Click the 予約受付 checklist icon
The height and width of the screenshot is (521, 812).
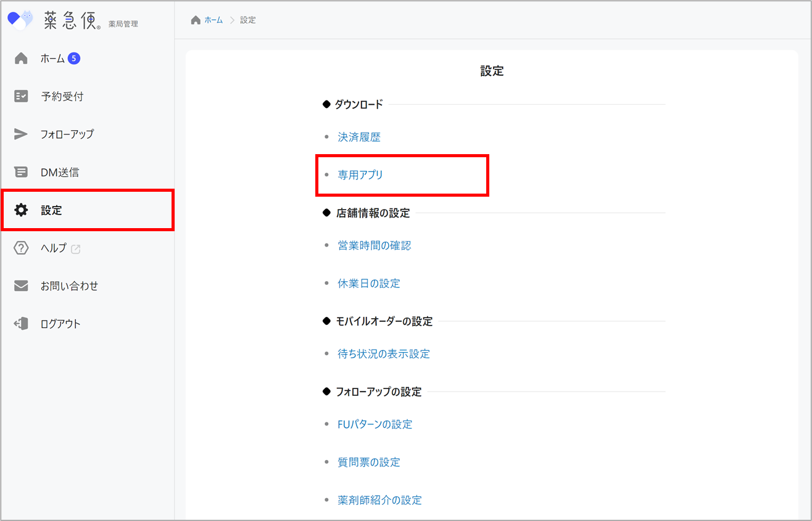pos(21,96)
